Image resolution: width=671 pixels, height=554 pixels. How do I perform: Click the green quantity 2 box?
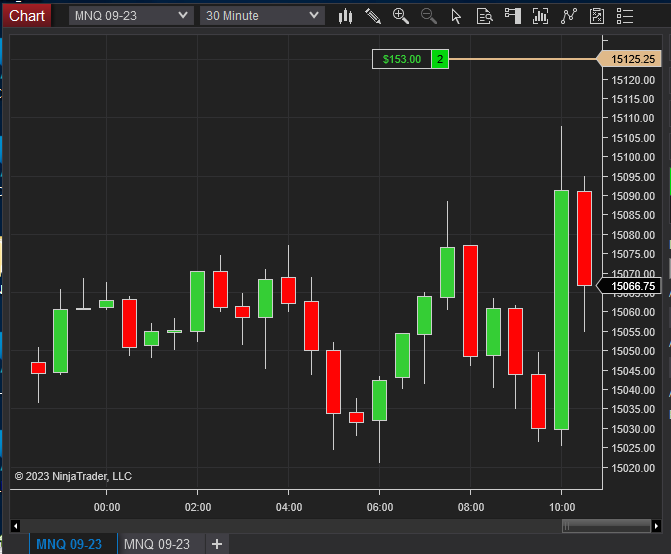440,59
